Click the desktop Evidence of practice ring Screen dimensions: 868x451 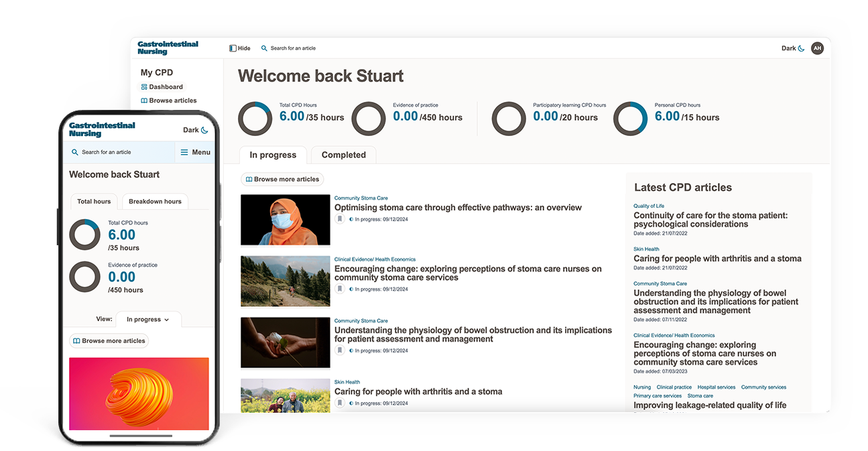click(369, 119)
